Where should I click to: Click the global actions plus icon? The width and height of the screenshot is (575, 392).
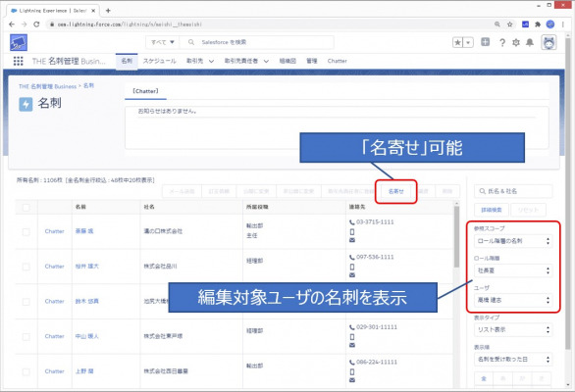pos(485,42)
